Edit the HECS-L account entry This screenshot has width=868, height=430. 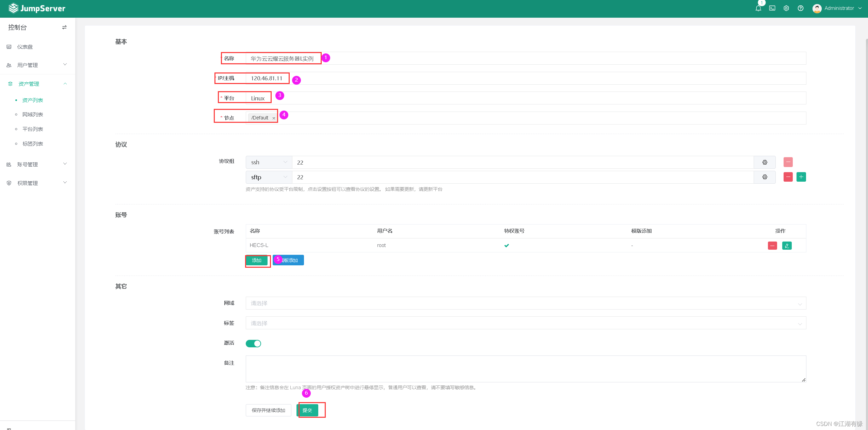click(787, 246)
